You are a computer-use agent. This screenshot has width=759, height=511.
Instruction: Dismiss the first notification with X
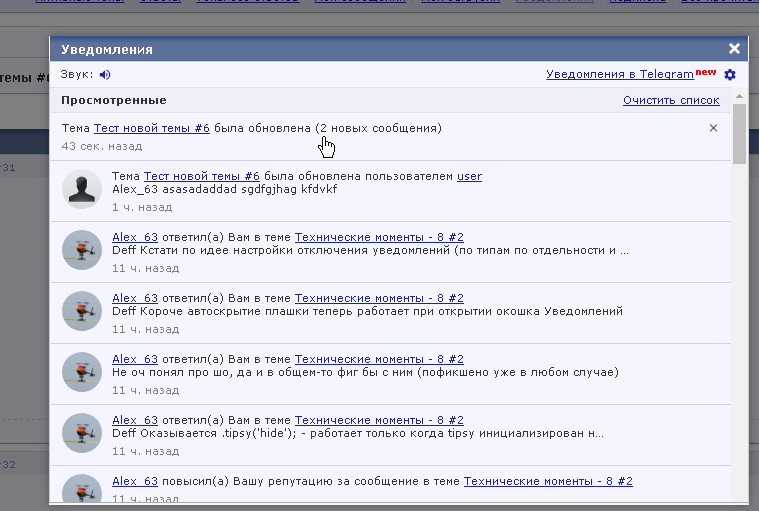[713, 128]
